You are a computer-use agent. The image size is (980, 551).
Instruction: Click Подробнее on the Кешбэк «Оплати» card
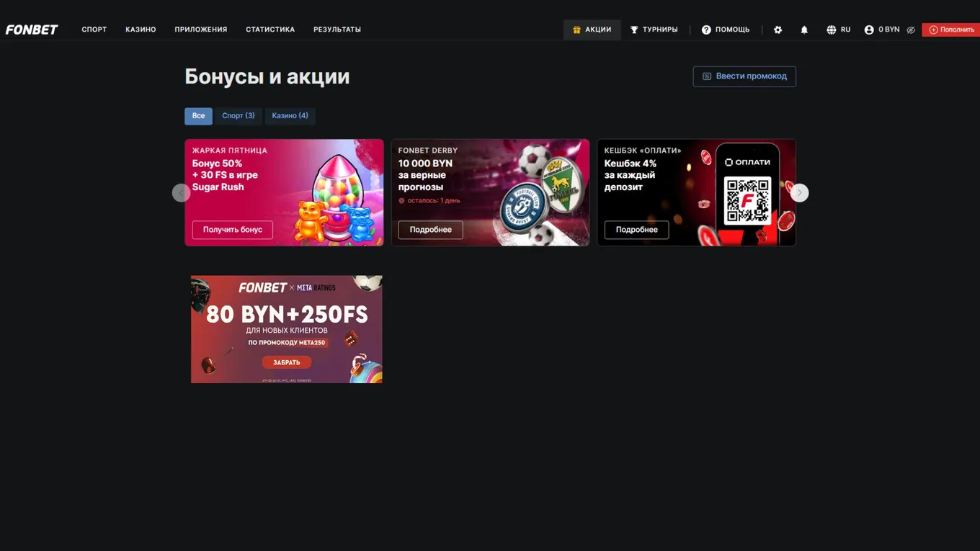(x=637, y=230)
